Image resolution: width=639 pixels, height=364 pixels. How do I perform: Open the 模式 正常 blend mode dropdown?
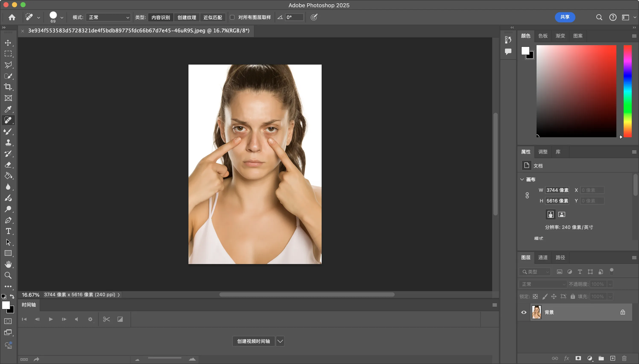pos(108,17)
